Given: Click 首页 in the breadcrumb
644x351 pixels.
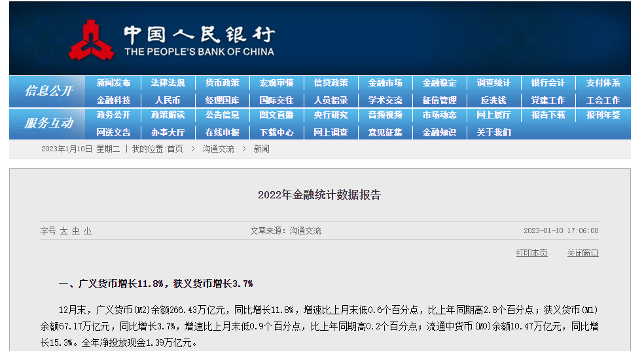Looking at the screenshot, I should coord(175,149).
